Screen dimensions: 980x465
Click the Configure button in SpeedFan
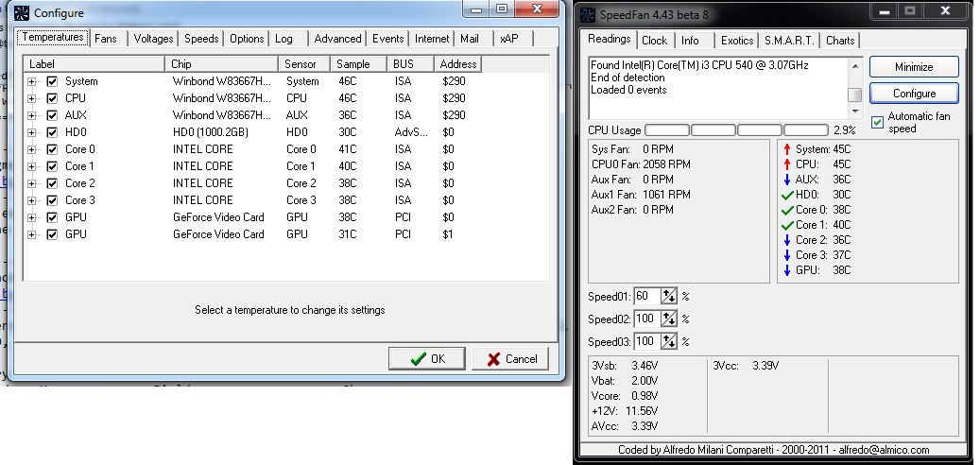point(914,94)
